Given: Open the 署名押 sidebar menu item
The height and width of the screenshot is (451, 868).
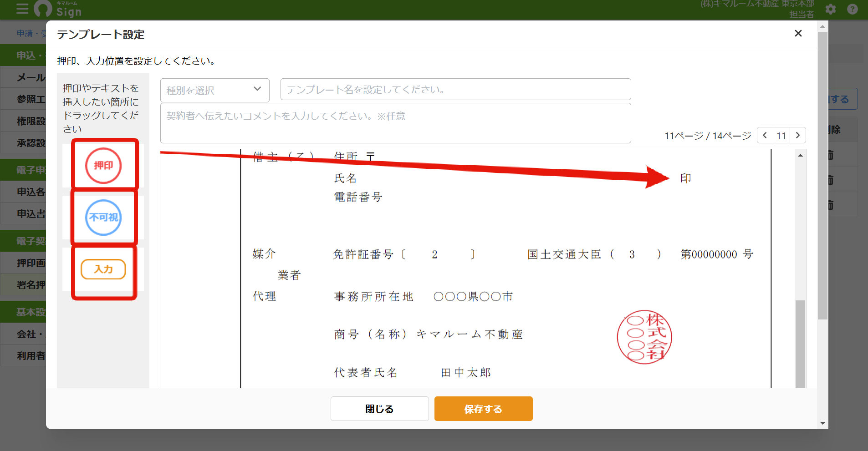Looking at the screenshot, I should click(x=23, y=285).
